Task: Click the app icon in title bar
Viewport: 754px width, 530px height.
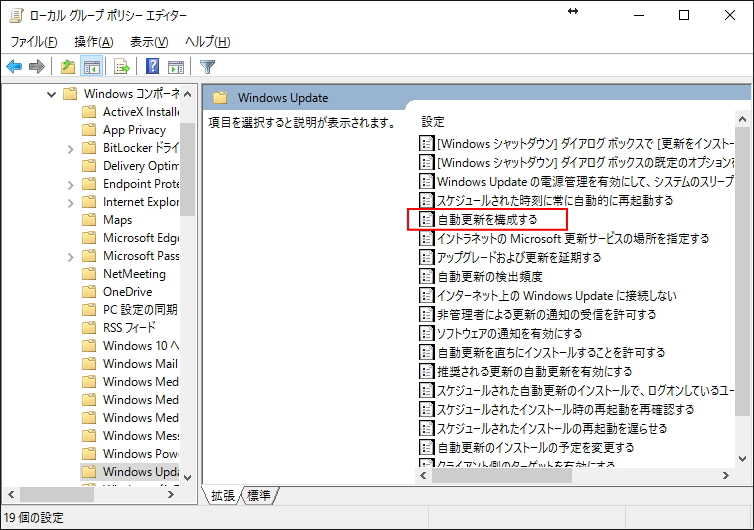Action: pyautogui.click(x=16, y=15)
